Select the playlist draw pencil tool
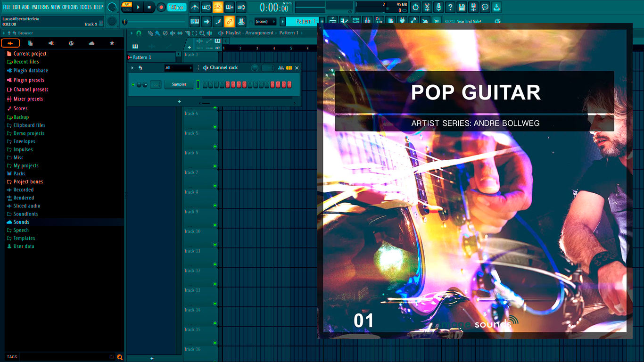644x362 pixels. pyautogui.click(x=150, y=33)
